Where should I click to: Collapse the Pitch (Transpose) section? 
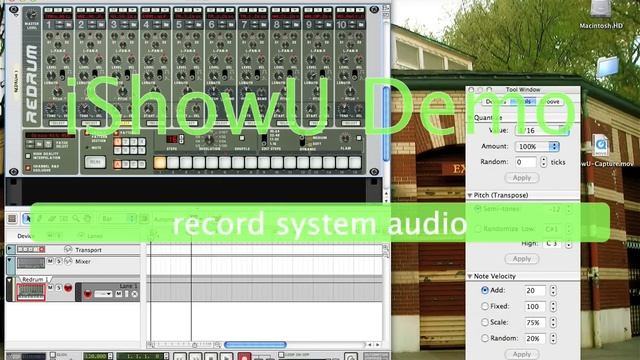pos(470,196)
